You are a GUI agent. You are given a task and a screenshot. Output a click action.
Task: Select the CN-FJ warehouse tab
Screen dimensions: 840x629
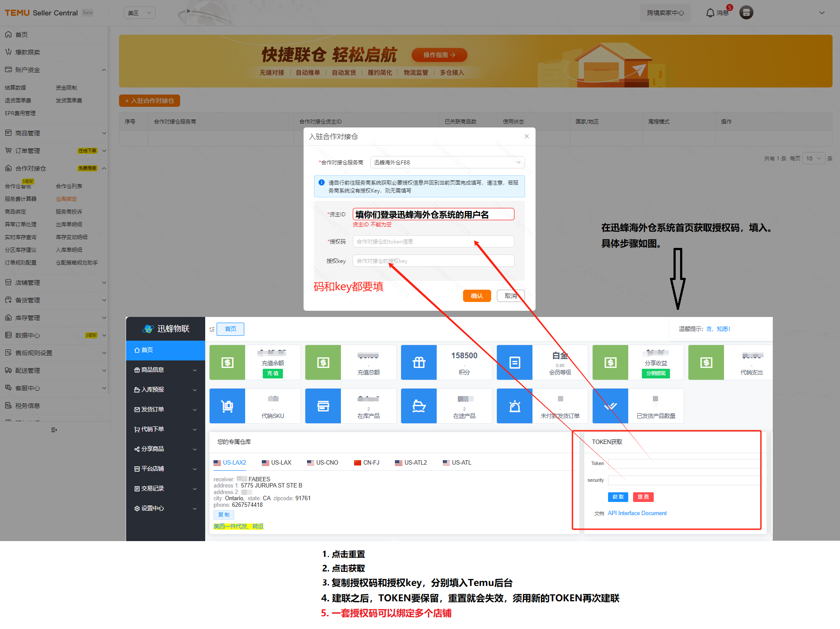pos(366,462)
